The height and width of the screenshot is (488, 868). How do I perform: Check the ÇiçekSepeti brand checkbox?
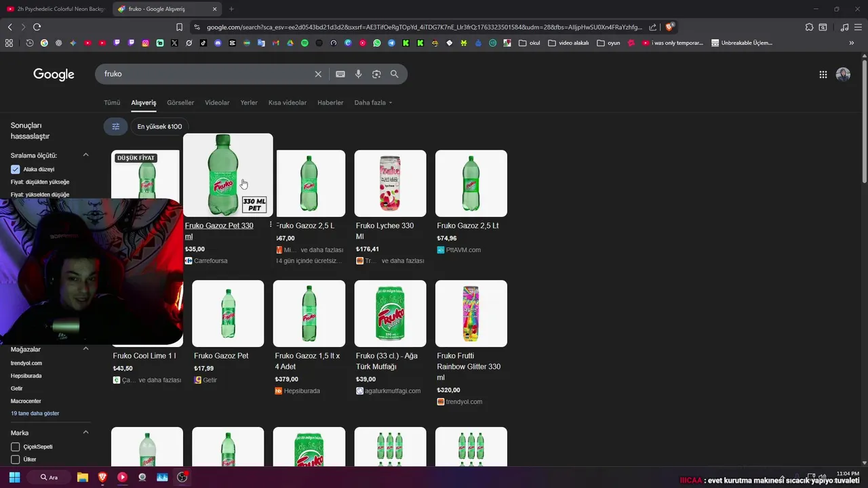[16, 447]
